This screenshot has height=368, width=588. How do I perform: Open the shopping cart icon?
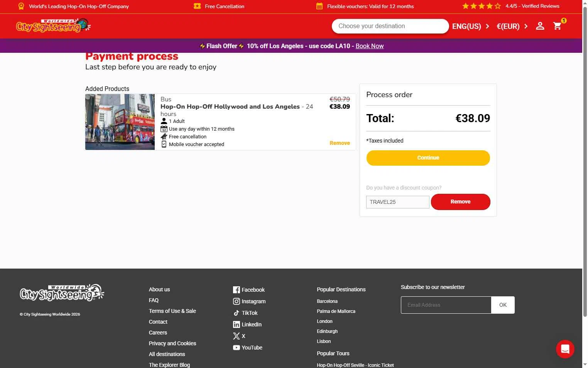[557, 26]
